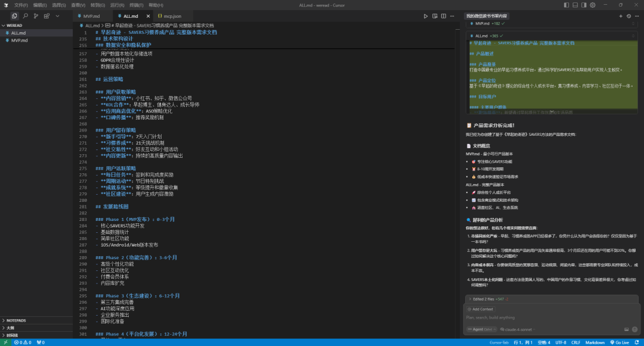This screenshot has width=644, height=346.
Task: Change the UTF-8 file encoding
Action: pos(561,342)
